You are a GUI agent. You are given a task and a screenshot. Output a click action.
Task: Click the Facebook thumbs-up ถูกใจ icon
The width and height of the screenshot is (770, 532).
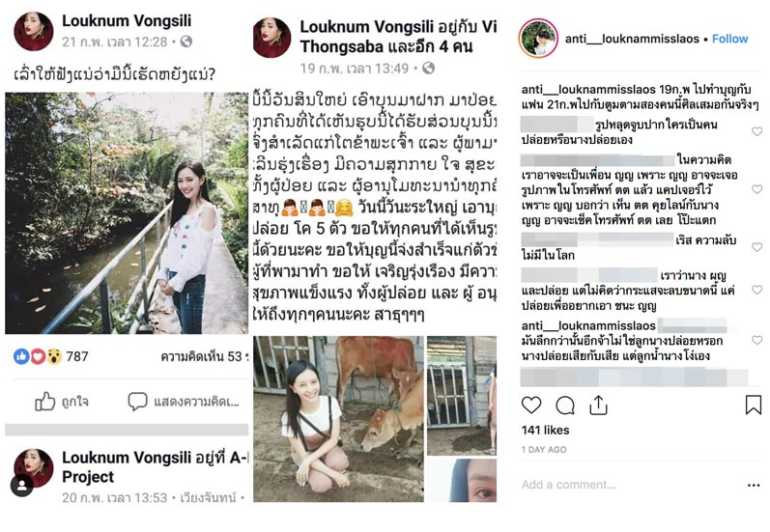tap(45, 402)
